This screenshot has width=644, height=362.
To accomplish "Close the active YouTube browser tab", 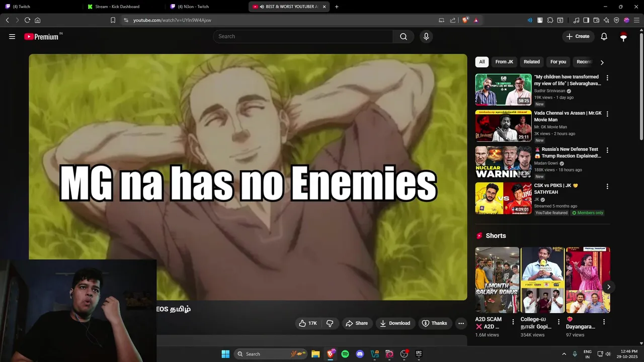I will click(324, 7).
